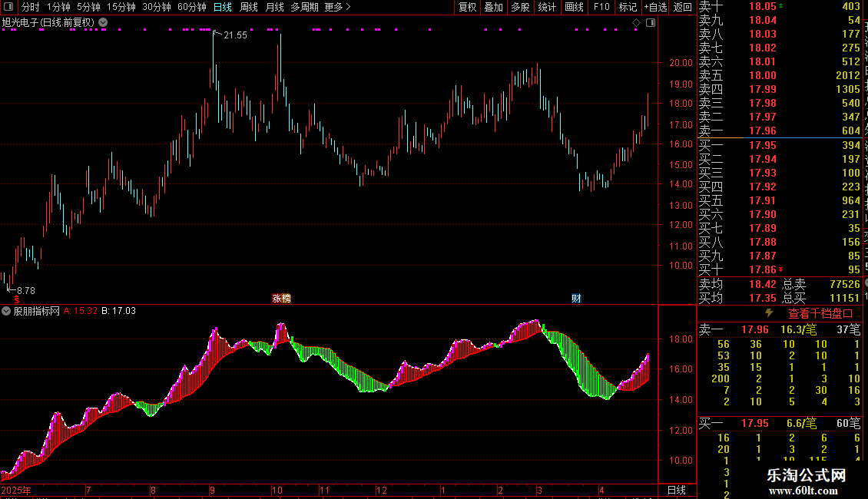Click the diamond icon above main chart
The width and height of the screenshot is (868, 499).
(636, 23)
